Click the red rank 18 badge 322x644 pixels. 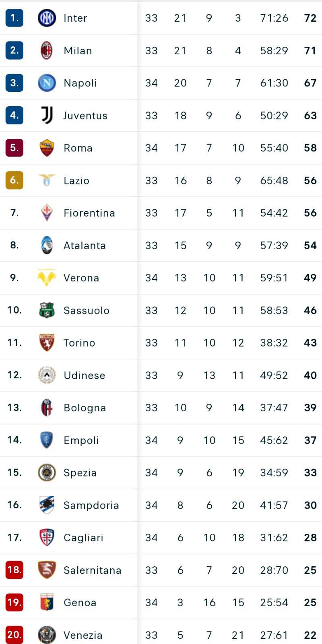[x=14, y=570]
